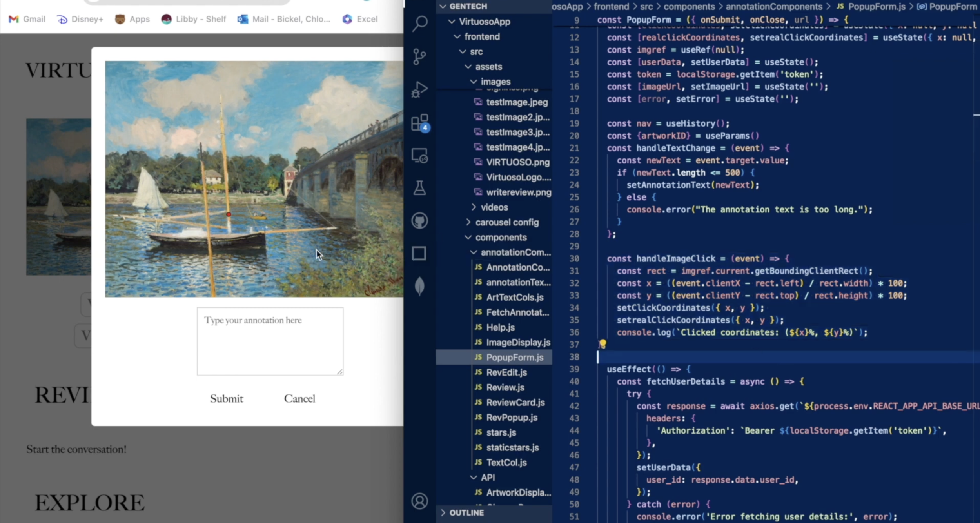Open the Testing flask icon
Viewport: 980px width, 523px height.
coord(419,188)
